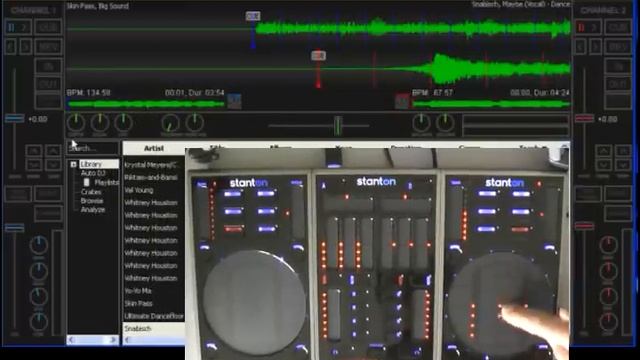The image size is (640, 360).
Task: Click the bottom EQ knob on Channel 1
Action: (39, 321)
